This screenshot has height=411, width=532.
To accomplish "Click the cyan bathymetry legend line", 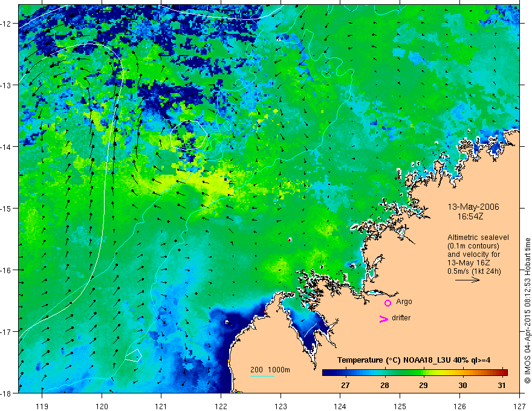I will [x=262, y=376].
